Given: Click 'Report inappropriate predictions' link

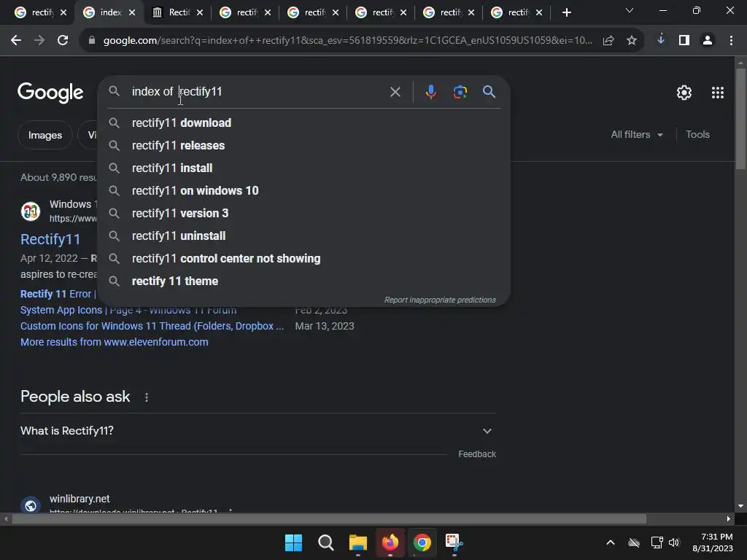Looking at the screenshot, I should 440,300.
